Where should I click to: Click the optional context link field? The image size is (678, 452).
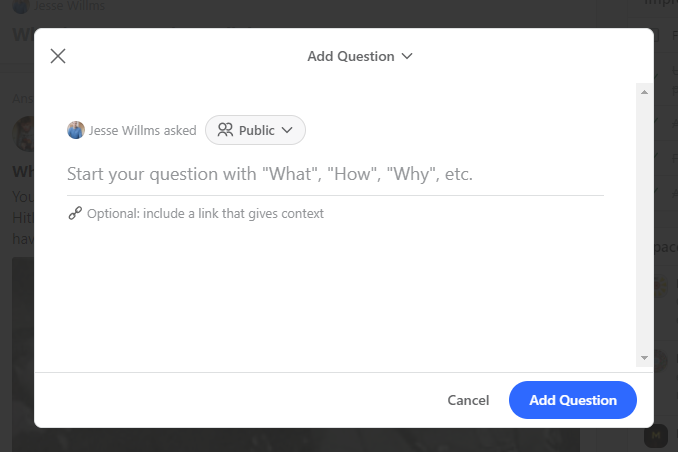[x=205, y=213]
